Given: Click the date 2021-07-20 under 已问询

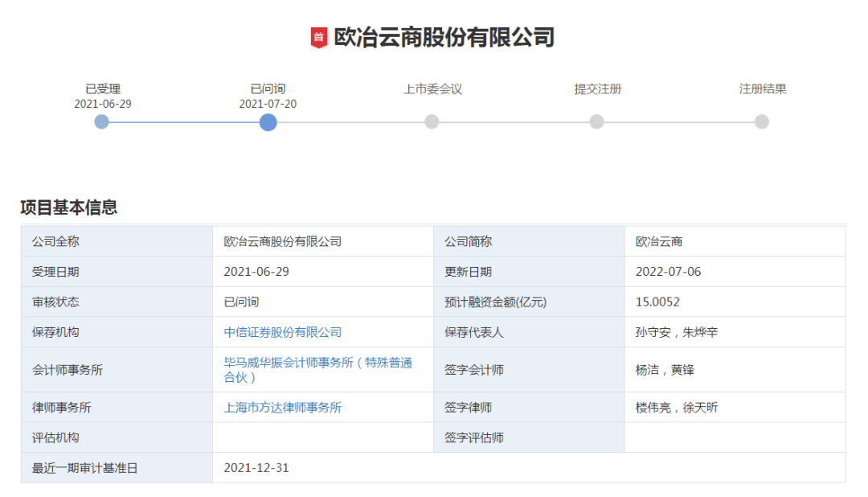Looking at the screenshot, I should tap(268, 105).
